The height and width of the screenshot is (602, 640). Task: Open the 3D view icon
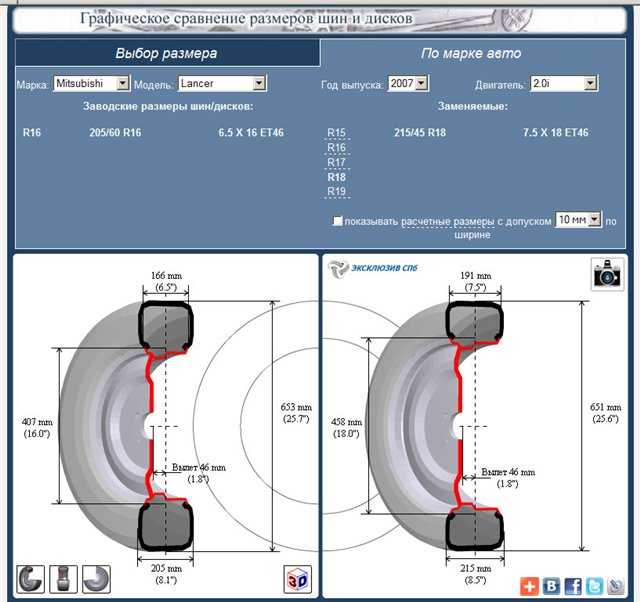[298, 579]
